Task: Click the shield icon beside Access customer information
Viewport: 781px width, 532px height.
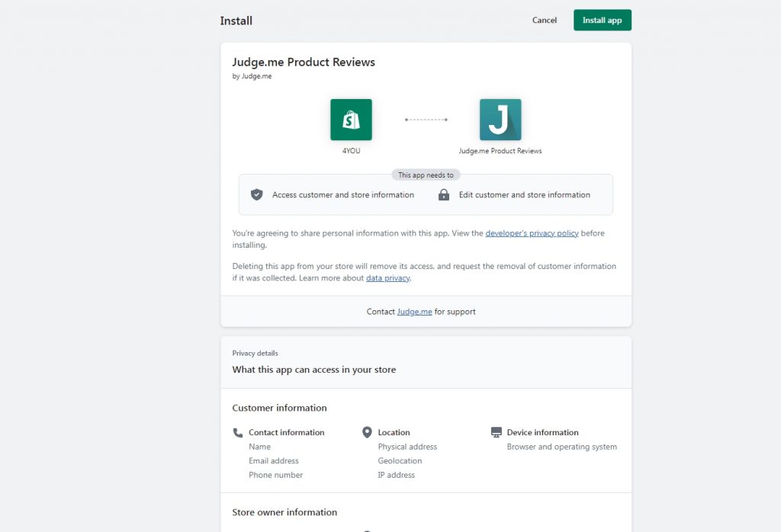Action: pyautogui.click(x=256, y=194)
